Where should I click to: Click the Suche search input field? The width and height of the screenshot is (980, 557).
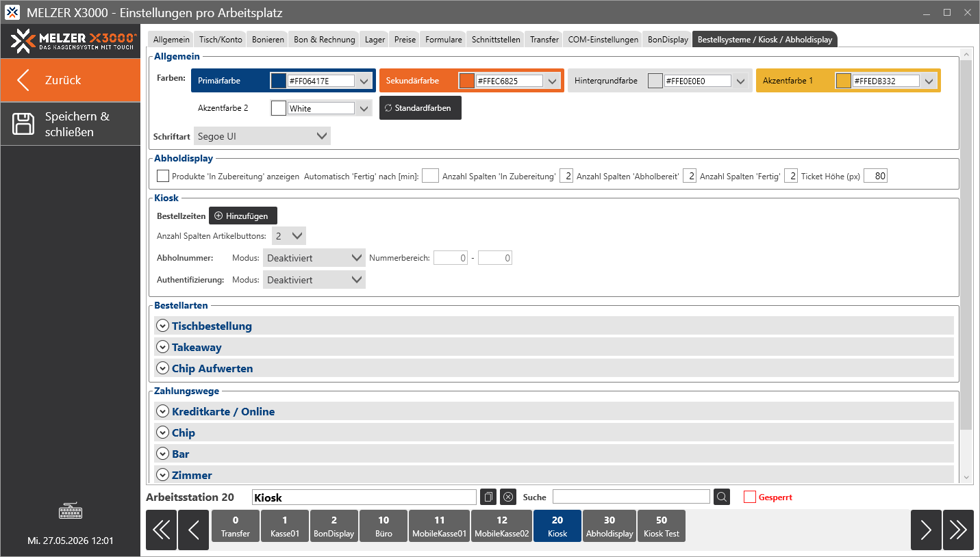[631, 497]
